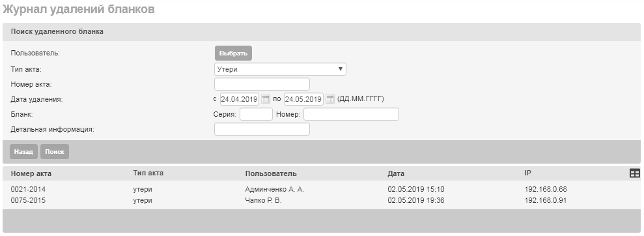This screenshot has height=236, width=644.
Task: Select act row 0075-2015
Action: (x=321, y=201)
